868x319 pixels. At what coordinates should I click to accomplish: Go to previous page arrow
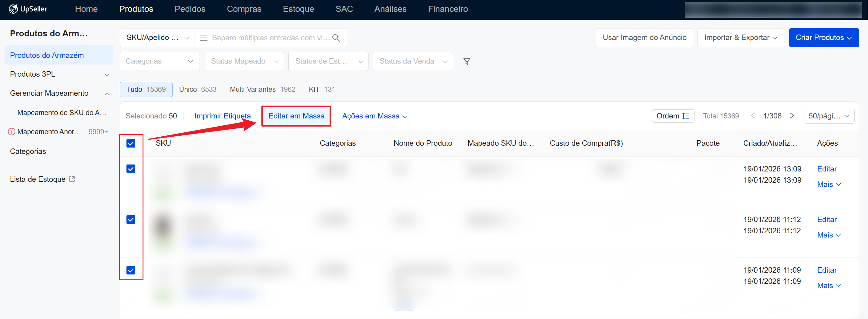753,116
